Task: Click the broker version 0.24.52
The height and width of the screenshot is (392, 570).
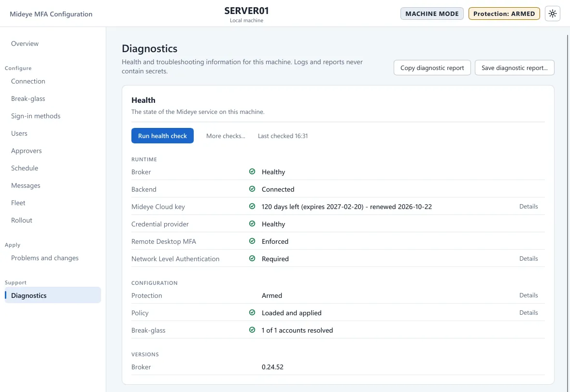Action: [x=272, y=367]
